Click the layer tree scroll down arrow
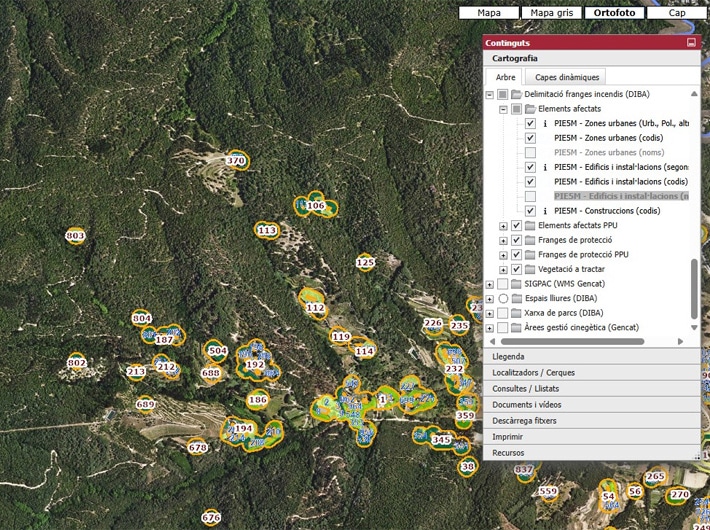This screenshot has width=710, height=530. click(694, 328)
